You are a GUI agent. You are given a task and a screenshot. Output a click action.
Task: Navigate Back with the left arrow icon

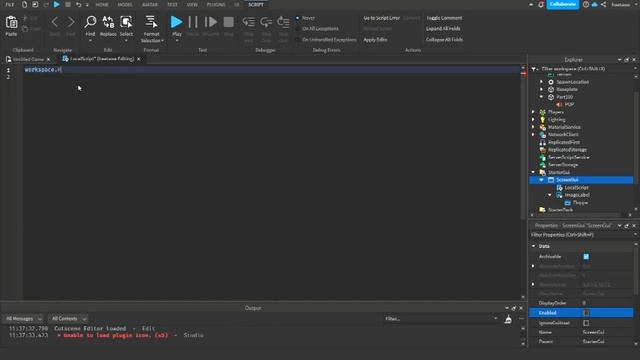coord(55,22)
